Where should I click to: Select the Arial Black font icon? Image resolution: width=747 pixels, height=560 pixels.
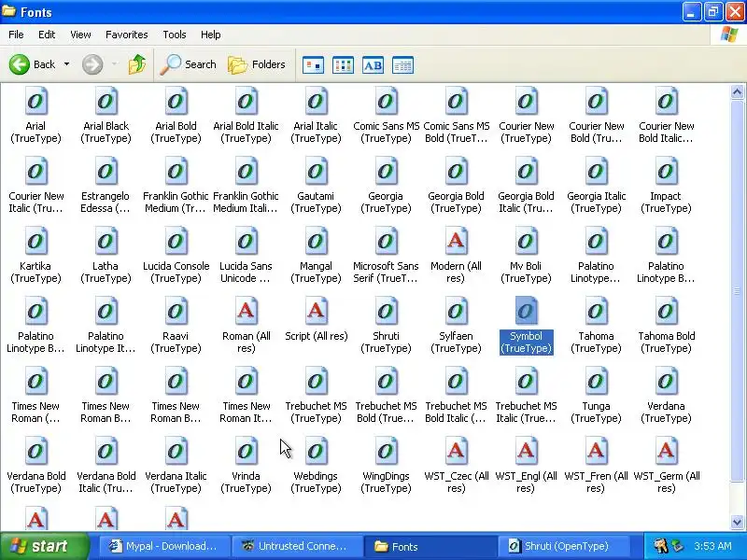point(106,101)
